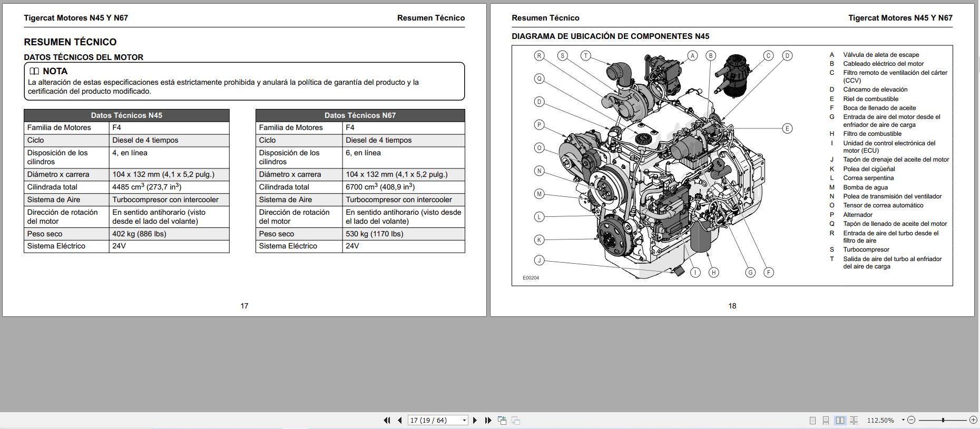Screen dimensions: 980x429
Task: Click callout circle A in the diagram
Action: click(692, 55)
